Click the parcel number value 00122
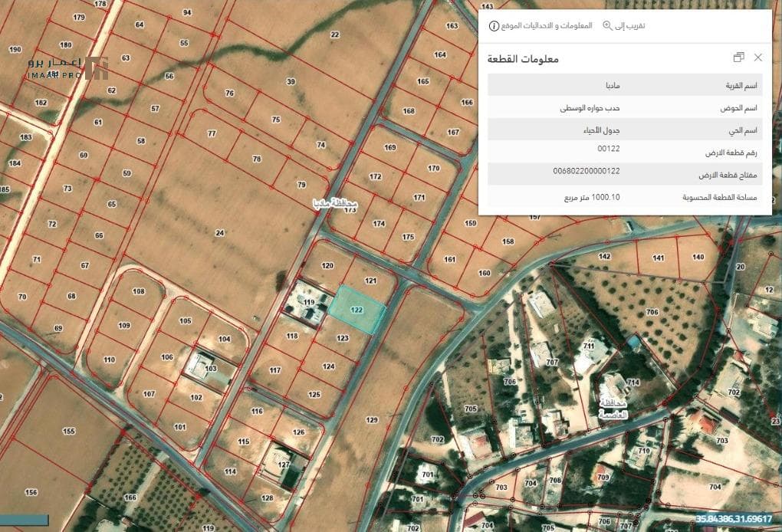782x532 pixels. (x=609, y=148)
